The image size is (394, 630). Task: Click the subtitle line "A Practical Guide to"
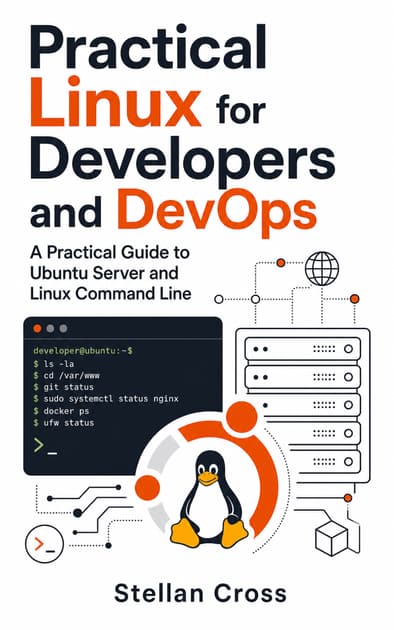pos(110,252)
